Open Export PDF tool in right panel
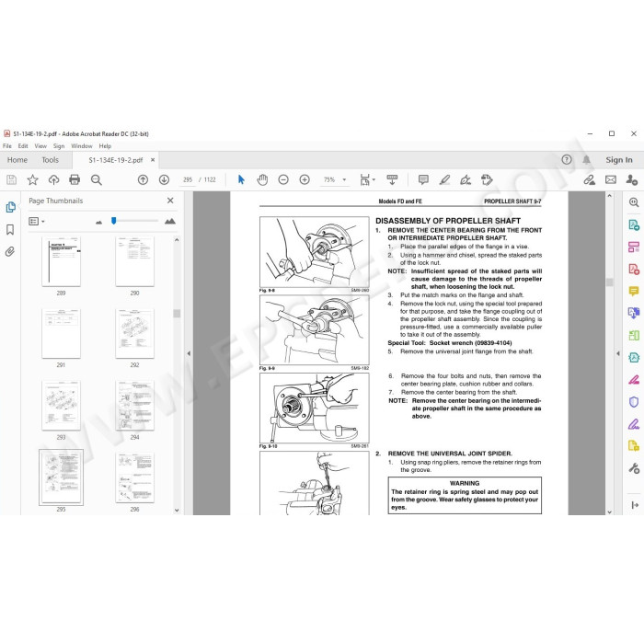This screenshot has height=644, width=644. tap(634, 224)
